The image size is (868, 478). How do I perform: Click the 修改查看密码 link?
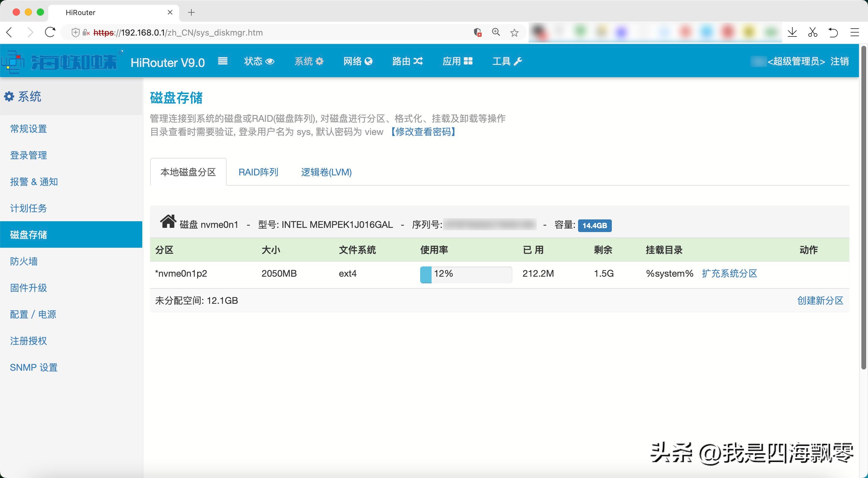point(423,132)
